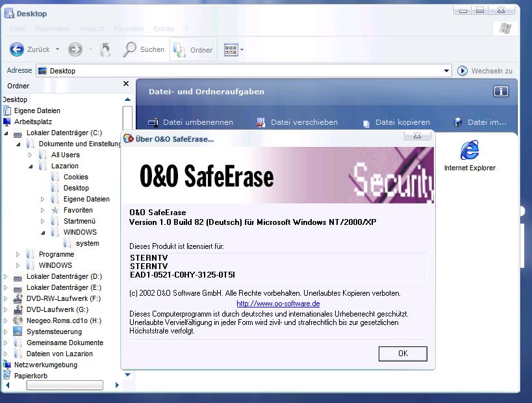
Task: Select the Cookies folder
Action: click(x=75, y=177)
